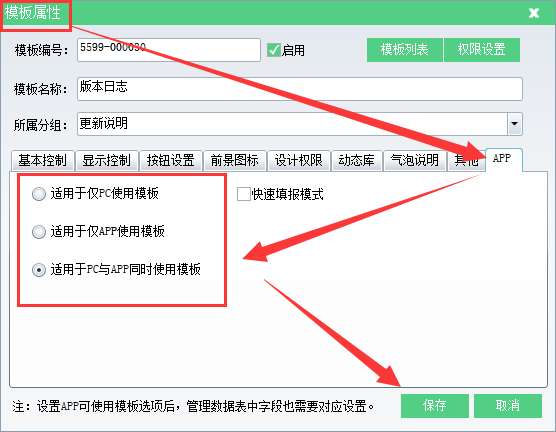
Task: Select 适用于仅PC使用模板 radio option
Action: [x=39, y=194]
